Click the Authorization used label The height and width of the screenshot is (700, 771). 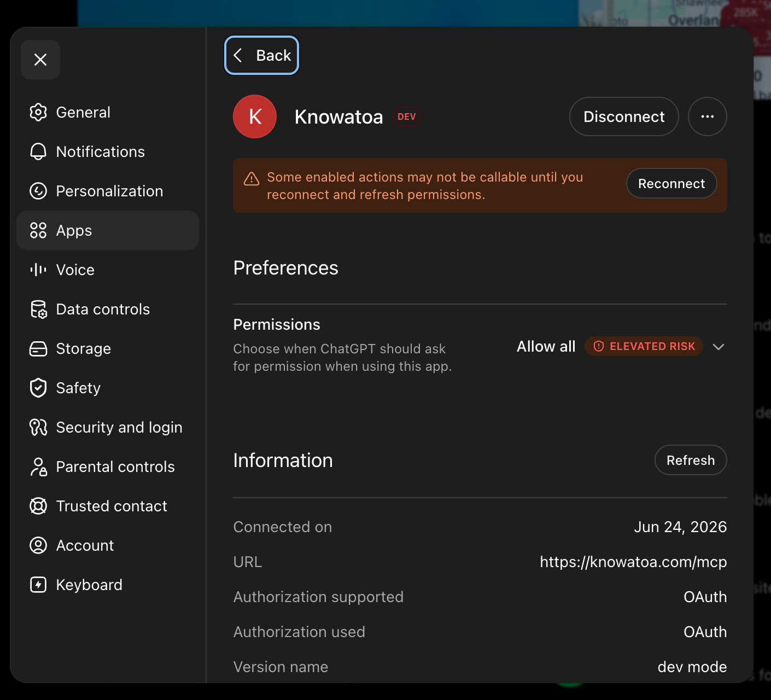pos(299,632)
